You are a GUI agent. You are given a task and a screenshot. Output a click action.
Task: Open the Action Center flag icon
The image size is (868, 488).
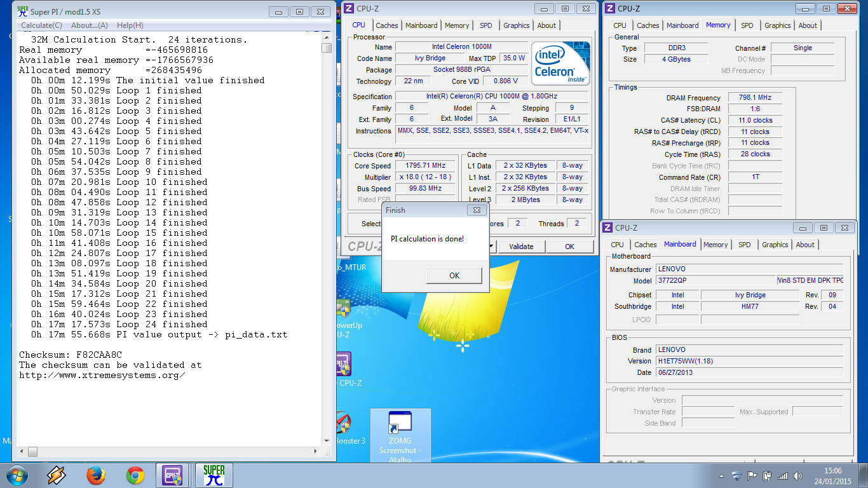tap(752, 475)
